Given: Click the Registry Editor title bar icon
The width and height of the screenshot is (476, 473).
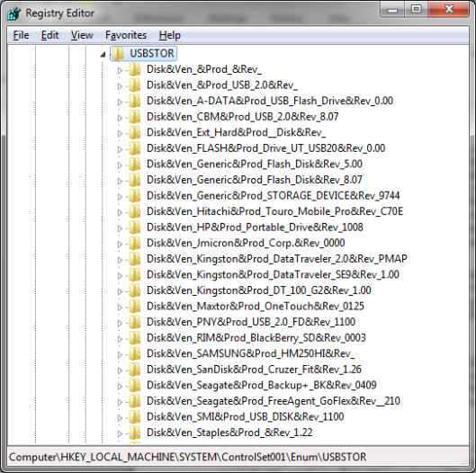Looking at the screenshot, I should 14,13.
